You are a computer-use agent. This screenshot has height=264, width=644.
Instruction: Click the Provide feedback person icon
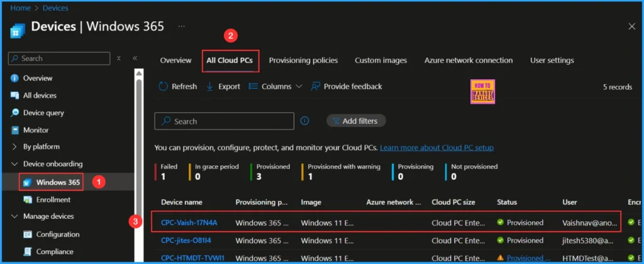(316, 86)
